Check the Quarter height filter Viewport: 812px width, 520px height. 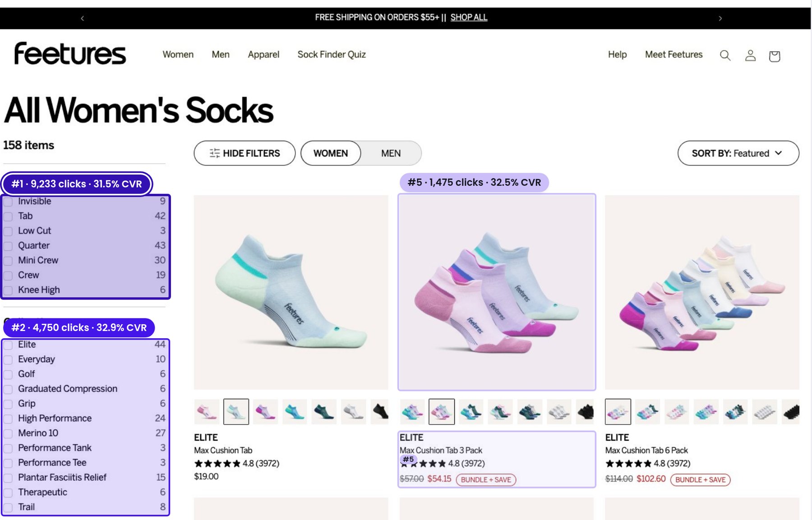(x=8, y=246)
